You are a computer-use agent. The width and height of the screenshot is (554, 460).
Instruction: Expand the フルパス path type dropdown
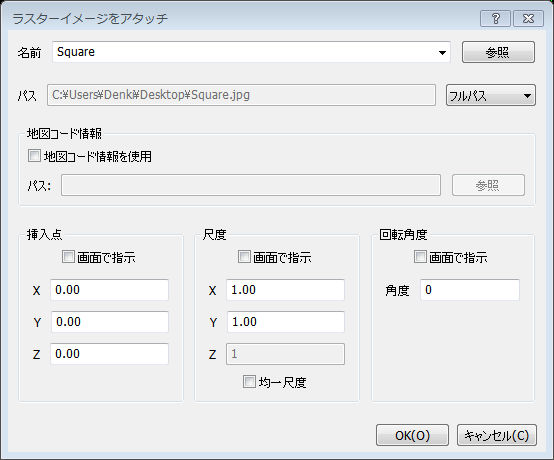(x=491, y=95)
